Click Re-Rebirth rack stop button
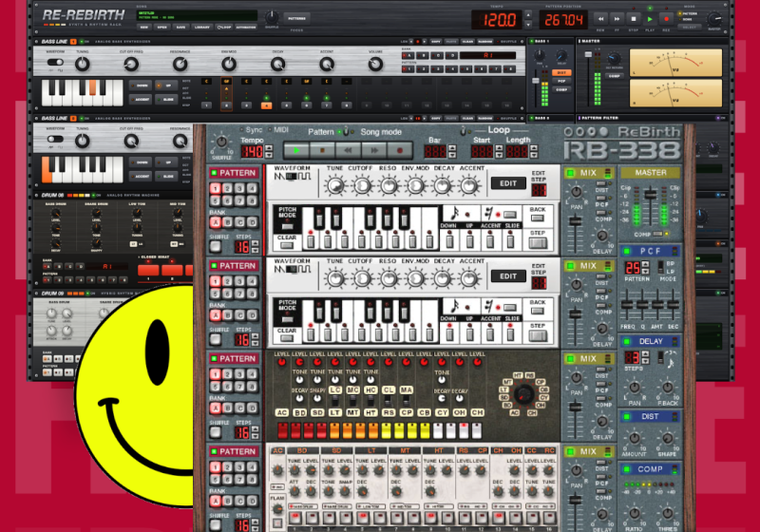 tap(634, 19)
